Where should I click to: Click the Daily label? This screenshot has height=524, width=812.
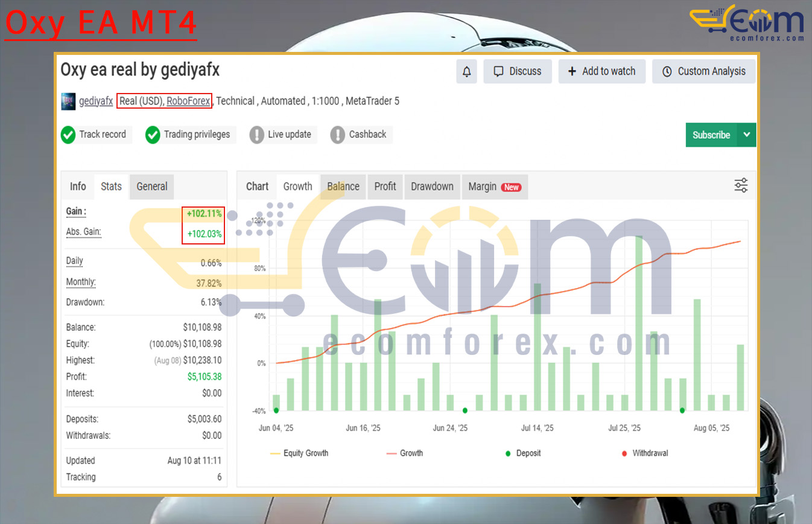(74, 261)
